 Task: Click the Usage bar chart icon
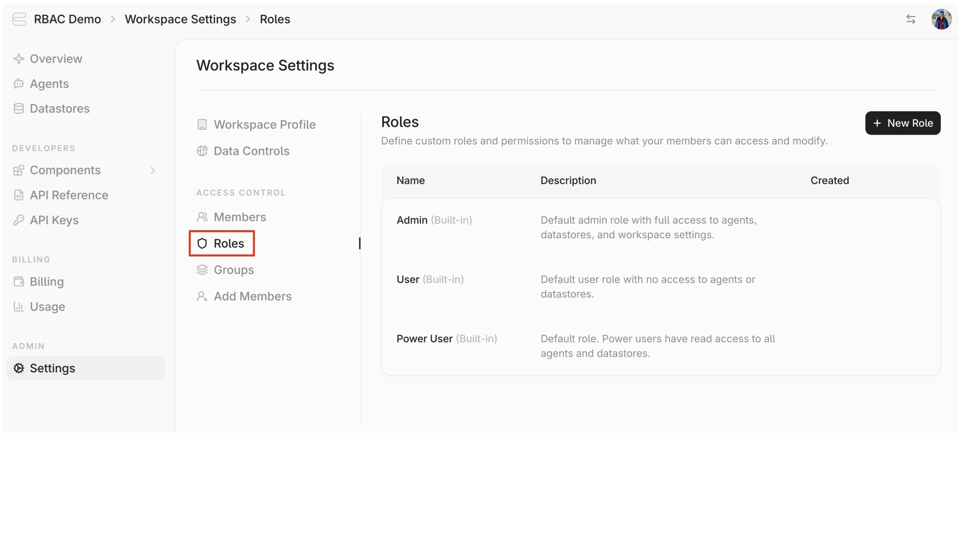point(19,307)
